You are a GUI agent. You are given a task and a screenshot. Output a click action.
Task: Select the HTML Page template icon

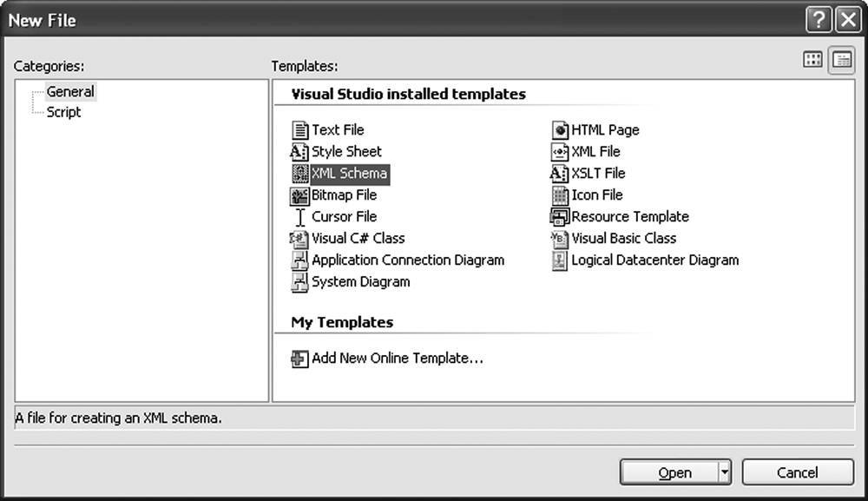560,130
